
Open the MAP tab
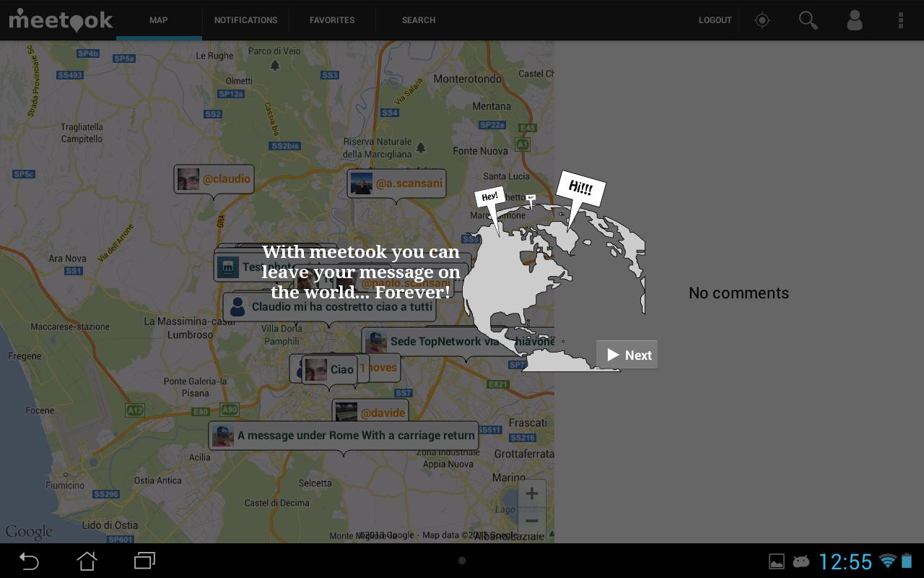tap(159, 20)
